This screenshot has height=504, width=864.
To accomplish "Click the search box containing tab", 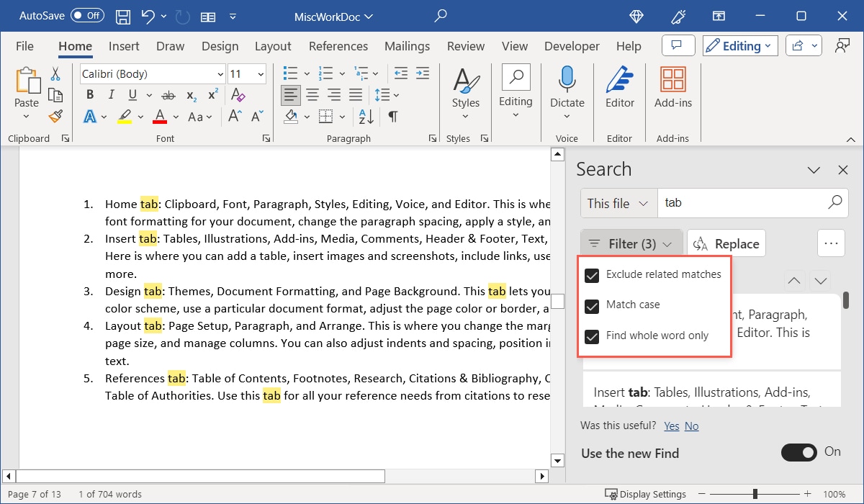I will [742, 202].
